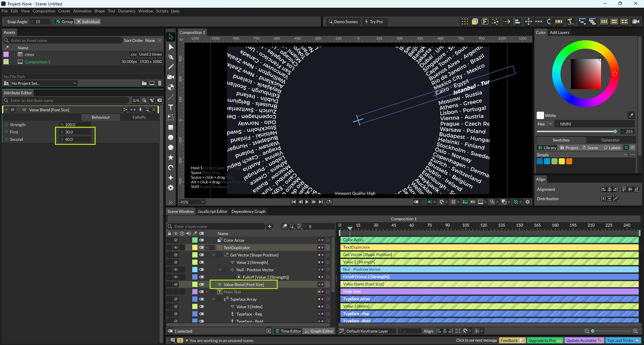Click the Upgrade to Pro button
Image resolution: width=644 pixels, height=345 pixels.
tap(545, 340)
